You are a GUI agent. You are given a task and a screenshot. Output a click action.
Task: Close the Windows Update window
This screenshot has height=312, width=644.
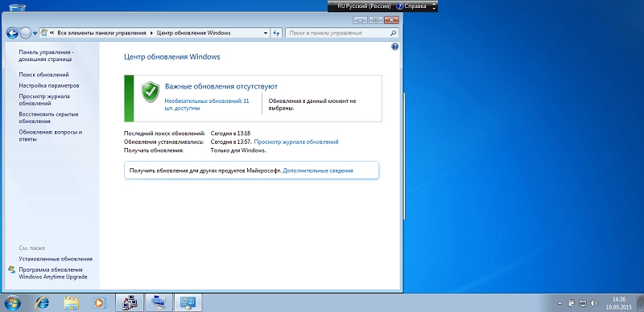pyautogui.click(x=391, y=20)
